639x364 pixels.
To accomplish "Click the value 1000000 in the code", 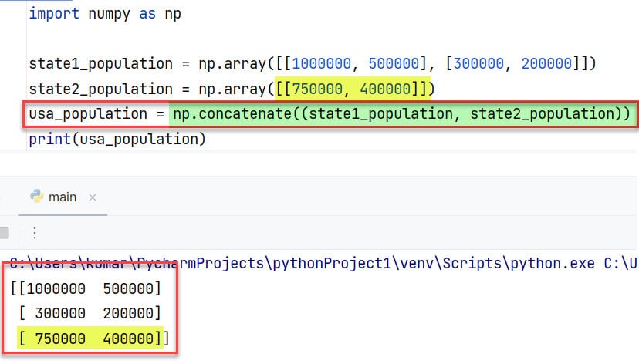I will click(x=321, y=63).
